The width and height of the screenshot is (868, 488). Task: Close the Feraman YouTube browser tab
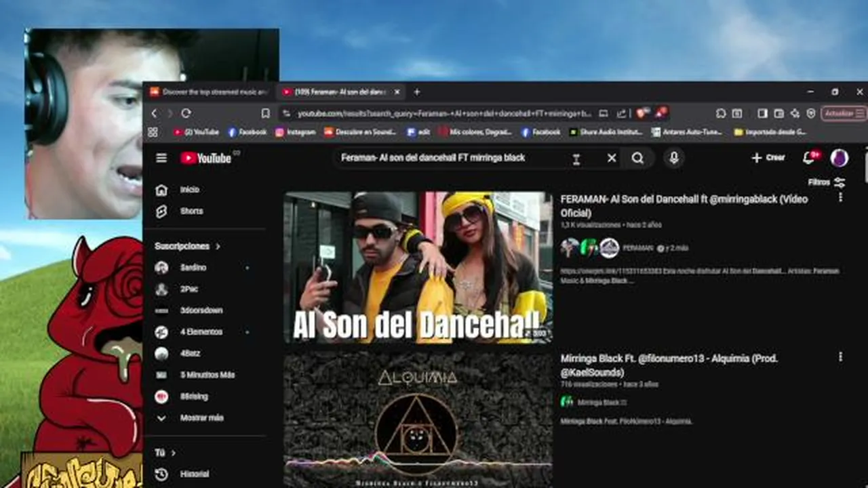pos(397,92)
